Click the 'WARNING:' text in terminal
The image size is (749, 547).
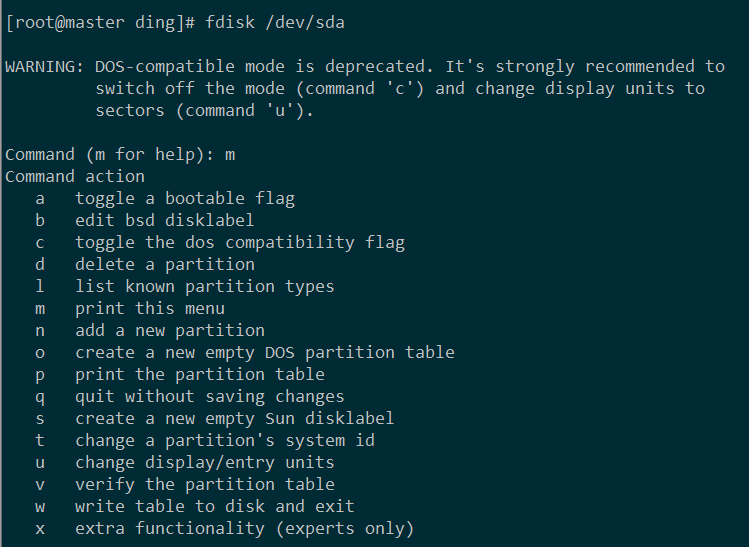[45, 66]
